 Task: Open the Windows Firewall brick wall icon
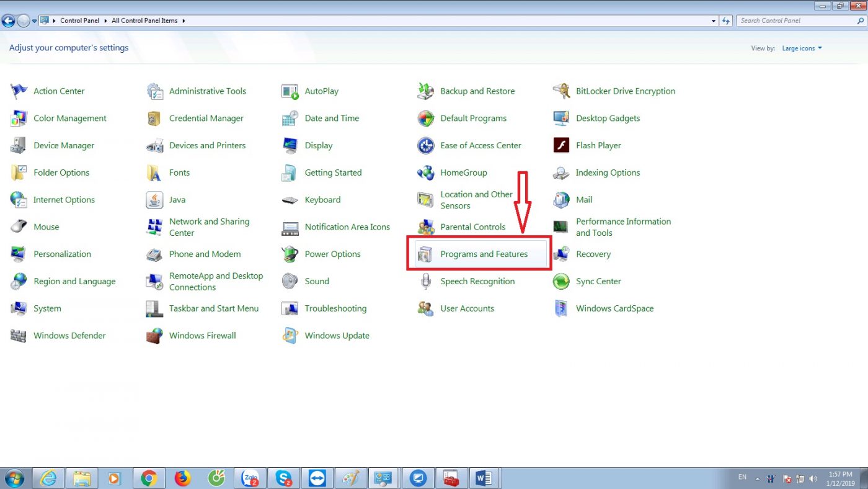pos(154,336)
